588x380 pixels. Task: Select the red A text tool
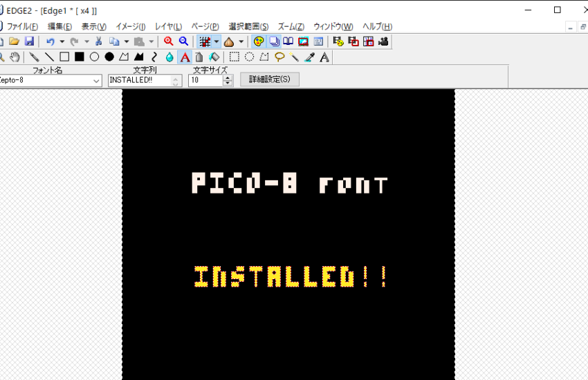185,57
